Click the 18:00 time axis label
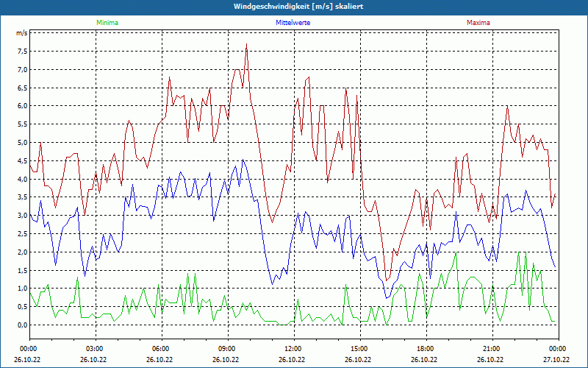The height and width of the screenshot is (368, 588). pyautogui.click(x=426, y=349)
